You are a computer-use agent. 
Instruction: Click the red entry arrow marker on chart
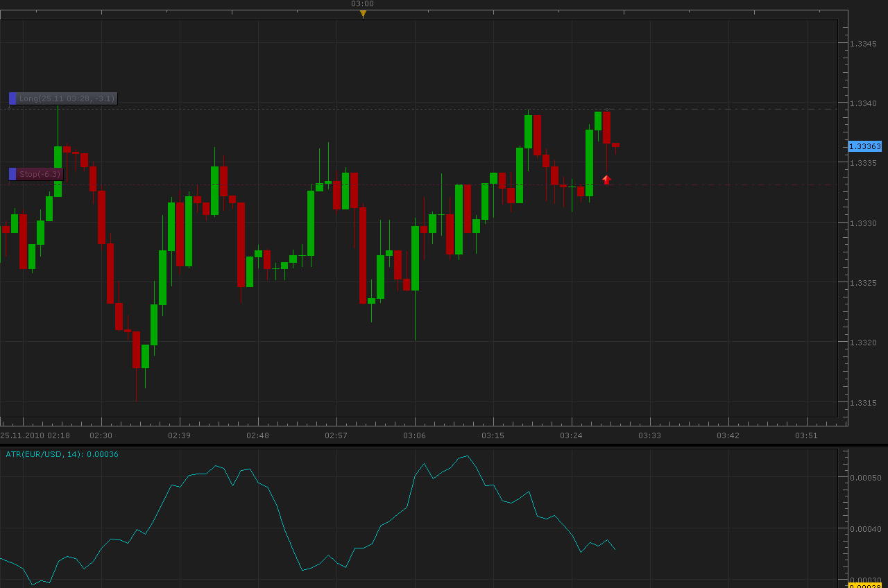pyautogui.click(x=606, y=179)
